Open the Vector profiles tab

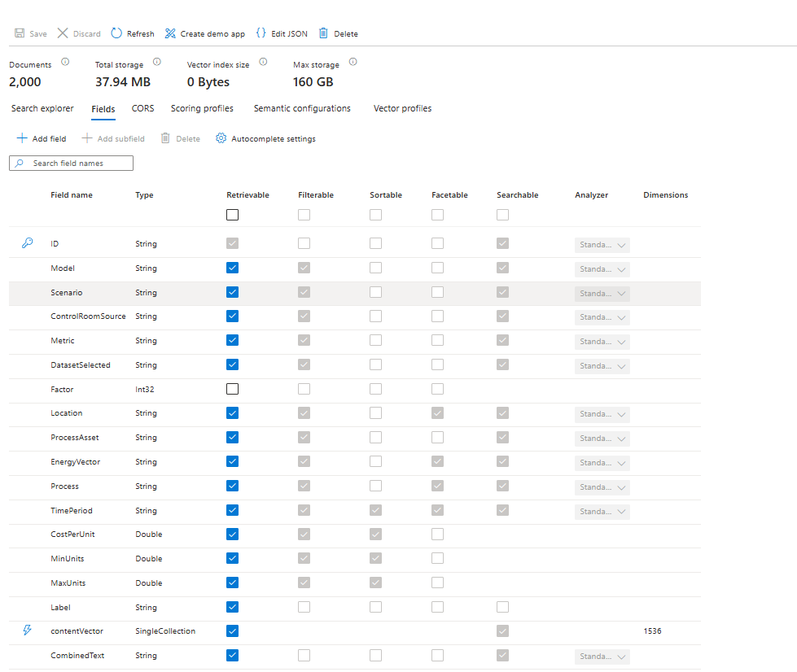tap(402, 108)
